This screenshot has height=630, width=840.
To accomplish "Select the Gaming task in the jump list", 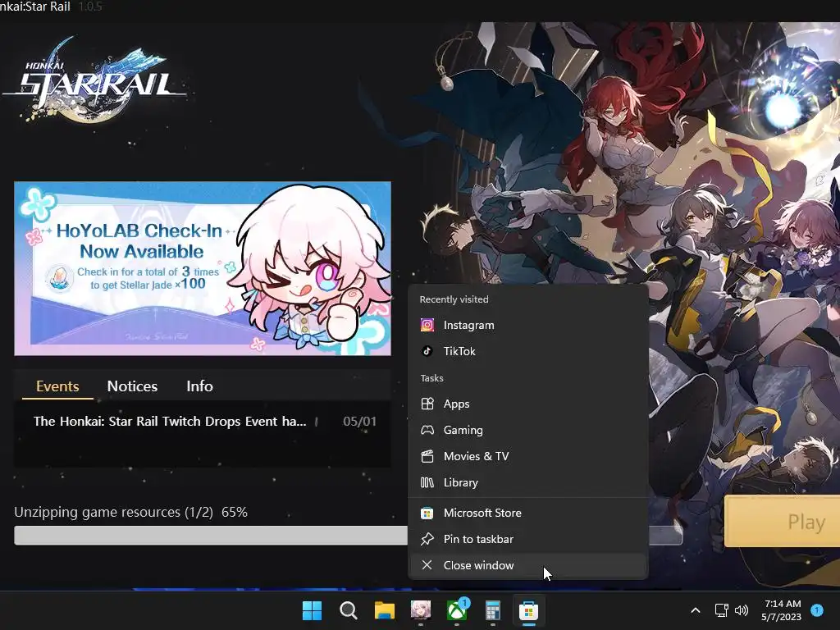I will (x=527, y=430).
